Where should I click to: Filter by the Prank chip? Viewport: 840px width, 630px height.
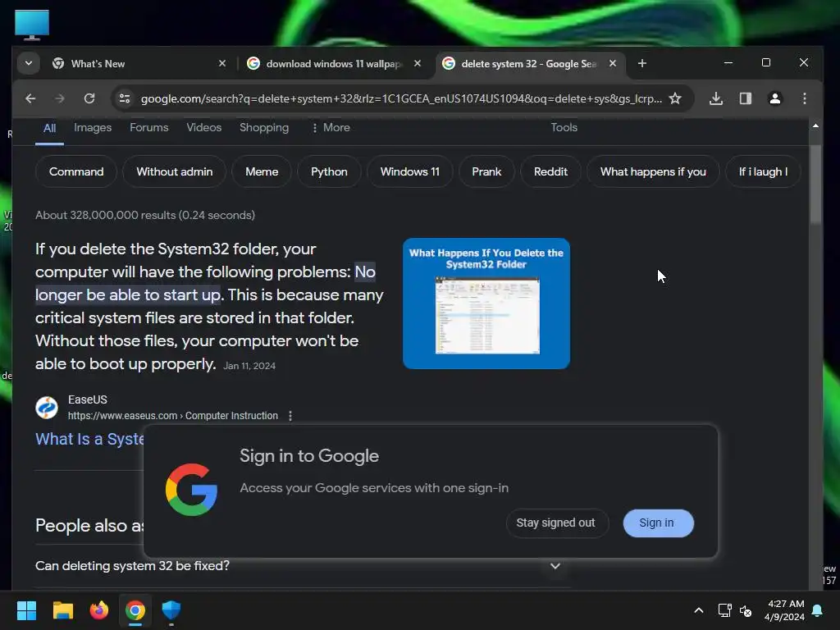486,171
